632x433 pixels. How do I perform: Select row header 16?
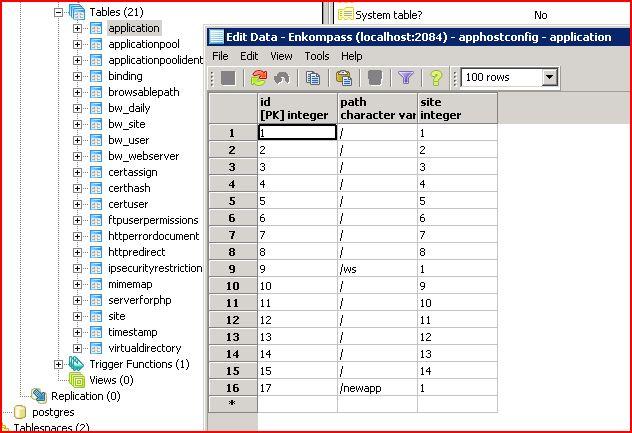click(x=233, y=388)
